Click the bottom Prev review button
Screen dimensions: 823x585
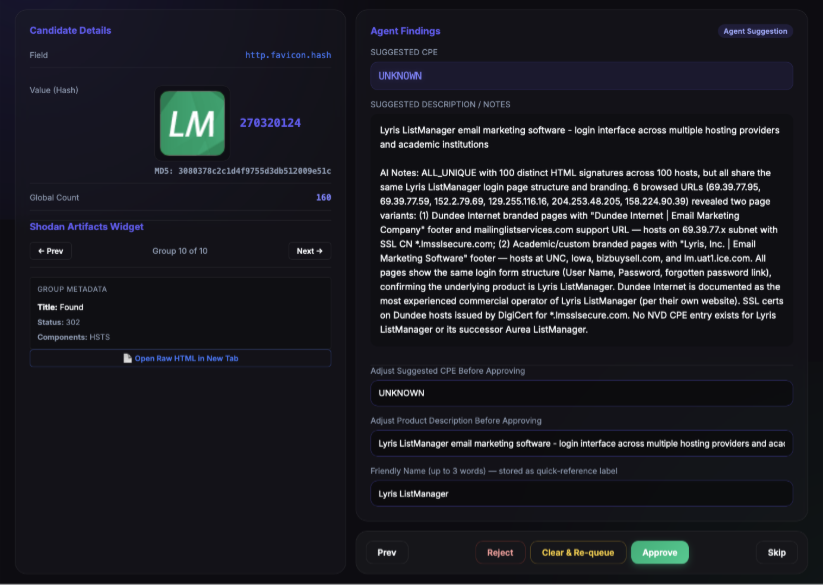point(387,552)
